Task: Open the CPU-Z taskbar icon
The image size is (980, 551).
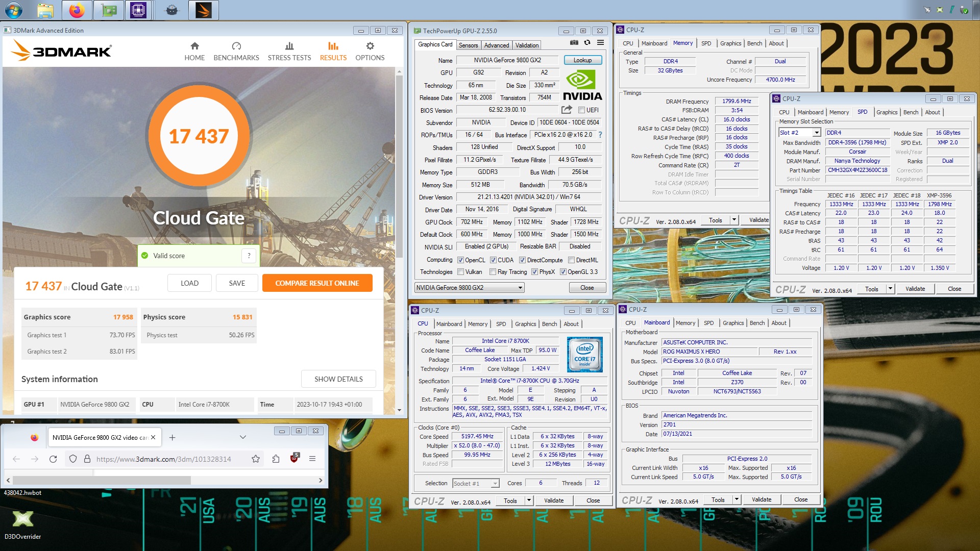Action: 138,10
